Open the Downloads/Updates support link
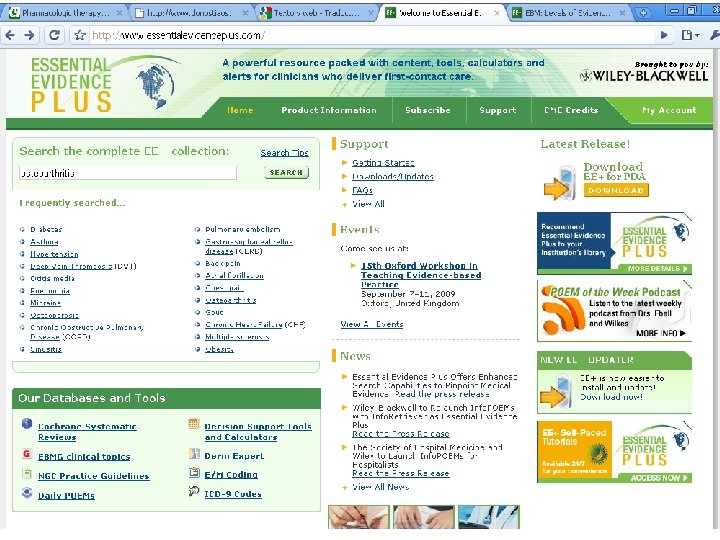The image size is (720, 540). click(x=393, y=176)
